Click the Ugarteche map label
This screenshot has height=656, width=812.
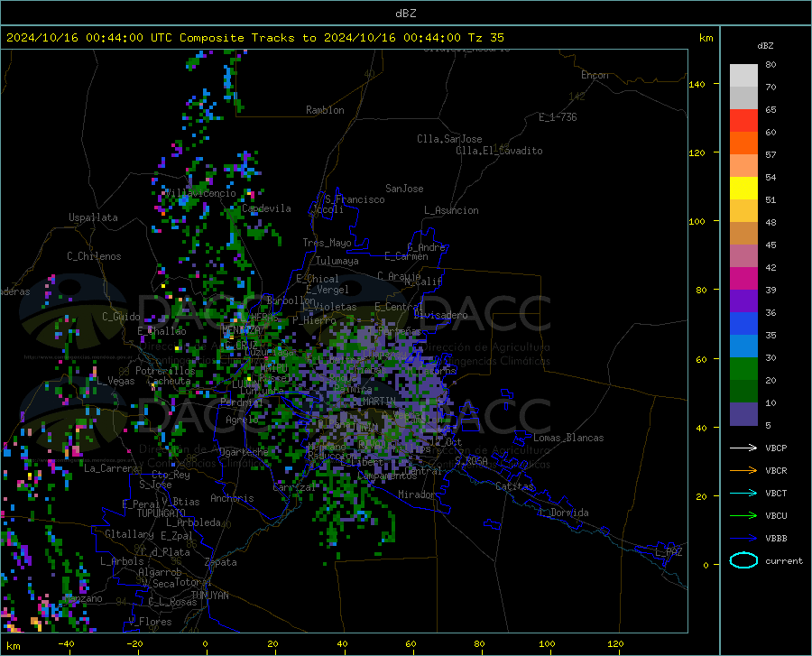pos(244,452)
